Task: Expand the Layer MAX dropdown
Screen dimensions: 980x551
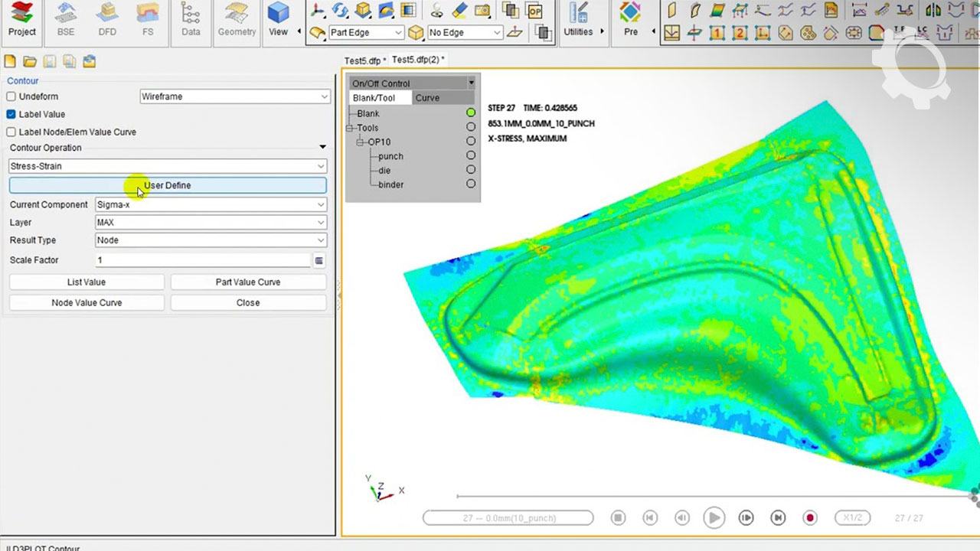Action: click(211, 222)
